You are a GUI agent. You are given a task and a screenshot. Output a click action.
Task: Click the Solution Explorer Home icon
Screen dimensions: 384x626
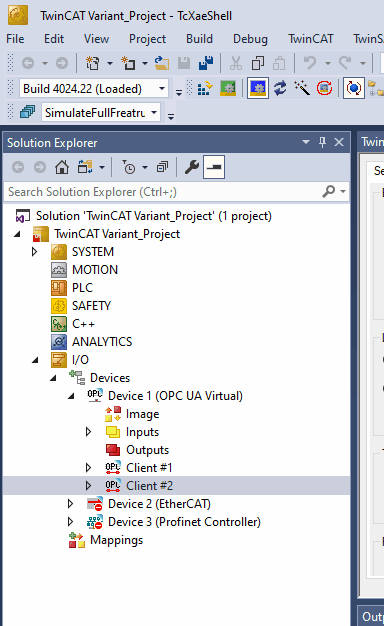tap(61, 167)
